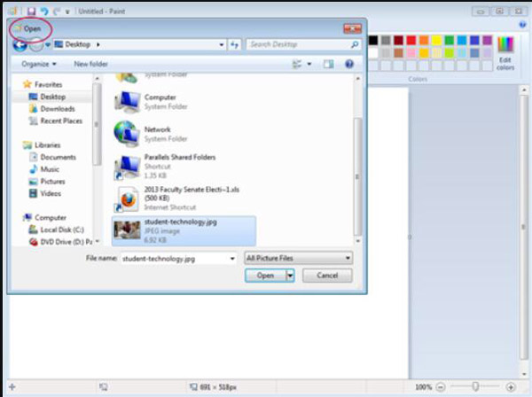This screenshot has width=532, height=397.
Task: Open the Open dialog's help icon
Action: (x=349, y=64)
